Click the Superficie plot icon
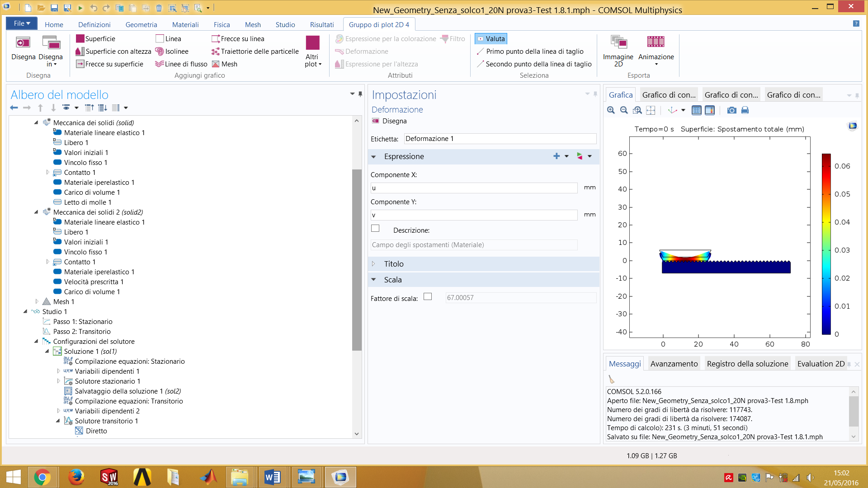868x488 pixels. coord(80,39)
